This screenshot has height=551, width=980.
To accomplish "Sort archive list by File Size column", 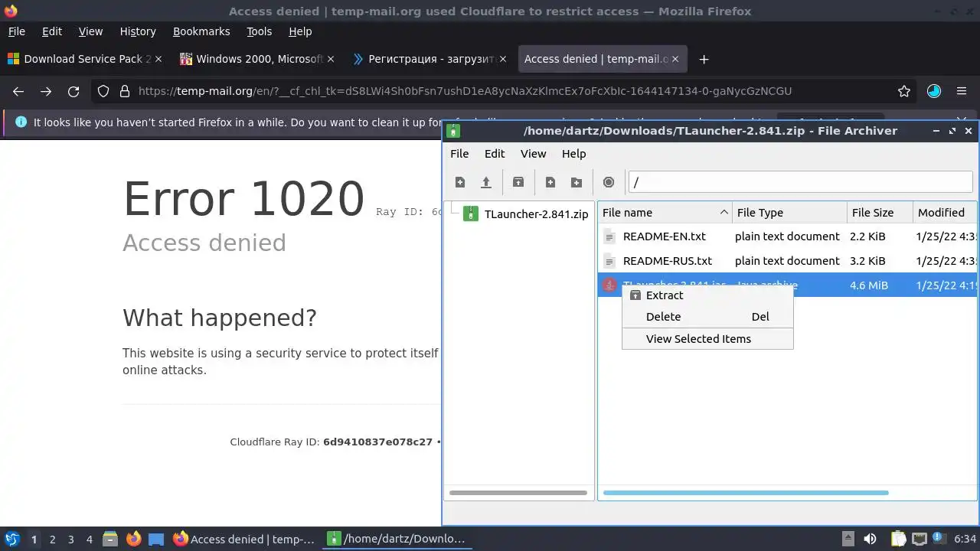I will click(x=880, y=213).
